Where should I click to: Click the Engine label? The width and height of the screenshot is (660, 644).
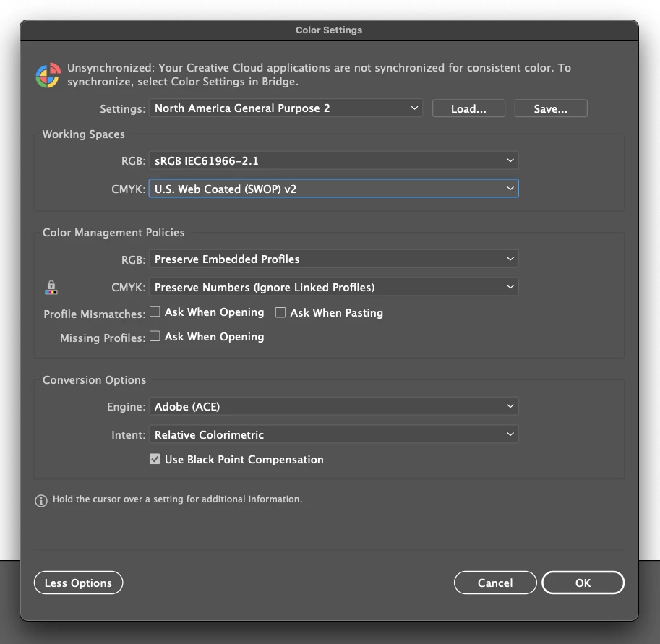pos(126,407)
